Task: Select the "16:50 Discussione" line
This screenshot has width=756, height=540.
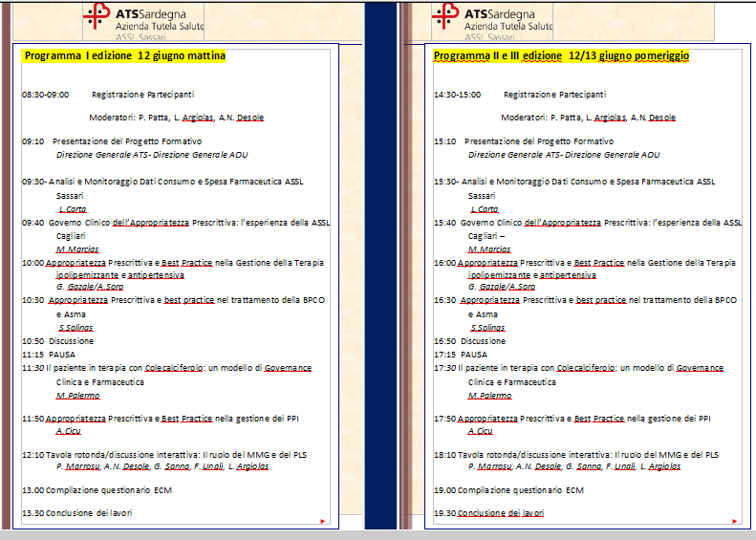Action: [x=469, y=341]
